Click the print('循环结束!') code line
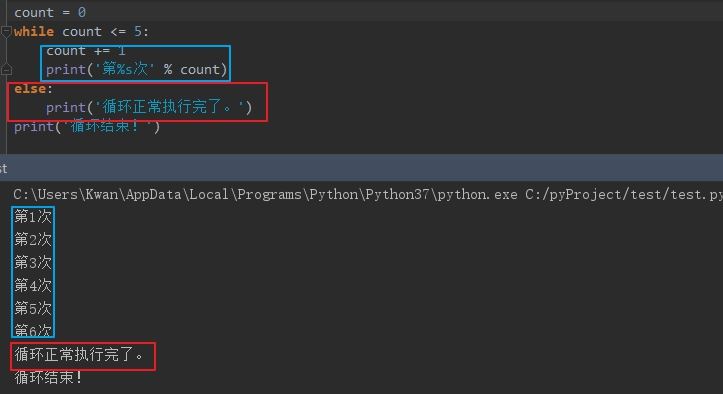723x394 pixels. point(87,126)
